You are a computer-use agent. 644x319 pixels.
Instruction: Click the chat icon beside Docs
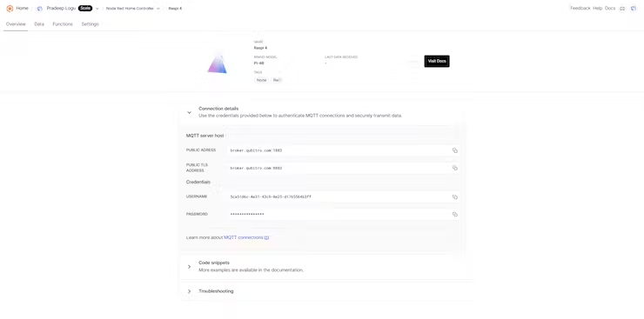coord(622,8)
